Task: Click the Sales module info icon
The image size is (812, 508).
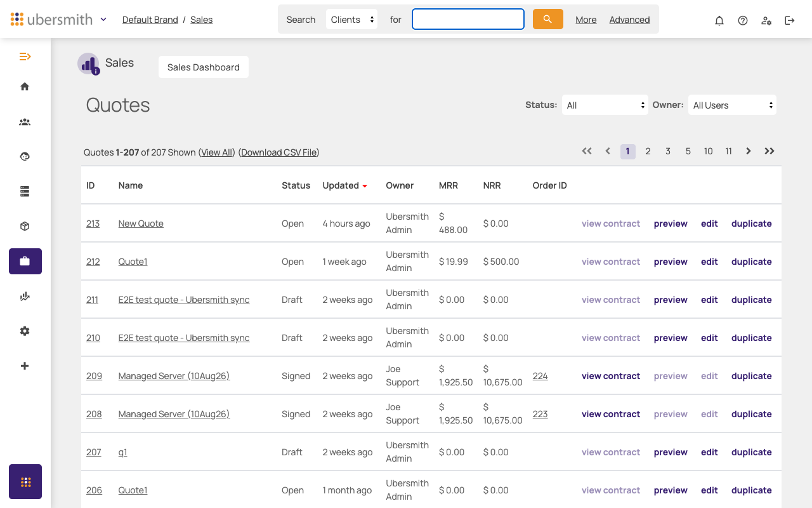Action: pyautogui.click(x=96, y=71)
